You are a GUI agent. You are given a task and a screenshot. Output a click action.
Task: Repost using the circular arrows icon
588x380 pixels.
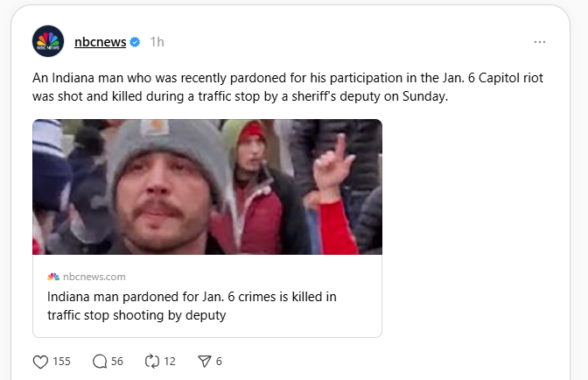coord(150,361)
